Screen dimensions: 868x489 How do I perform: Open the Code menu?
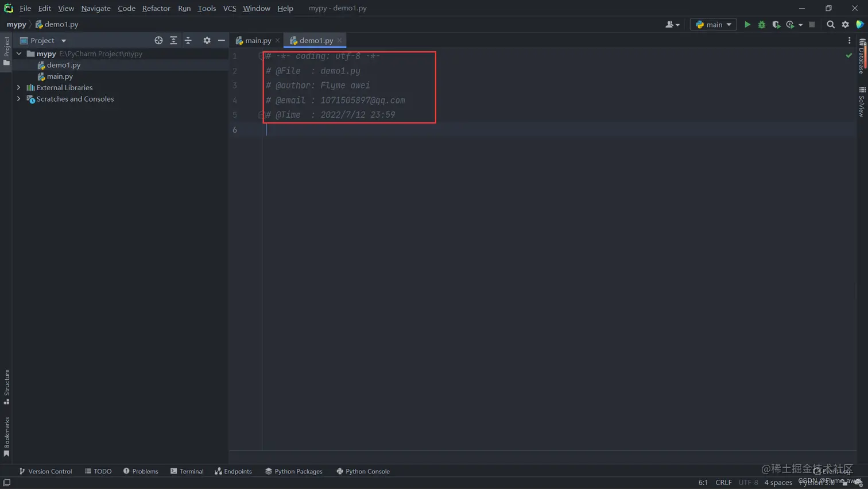126,8
